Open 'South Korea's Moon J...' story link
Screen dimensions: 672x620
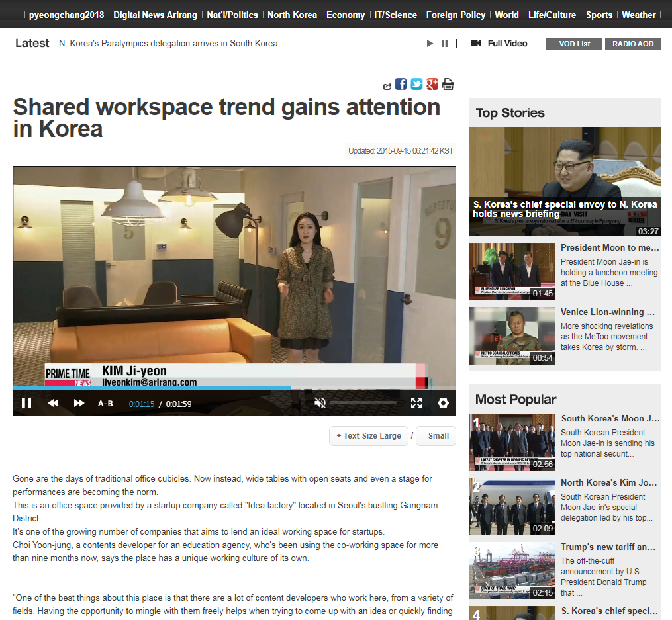coord(610,419)
